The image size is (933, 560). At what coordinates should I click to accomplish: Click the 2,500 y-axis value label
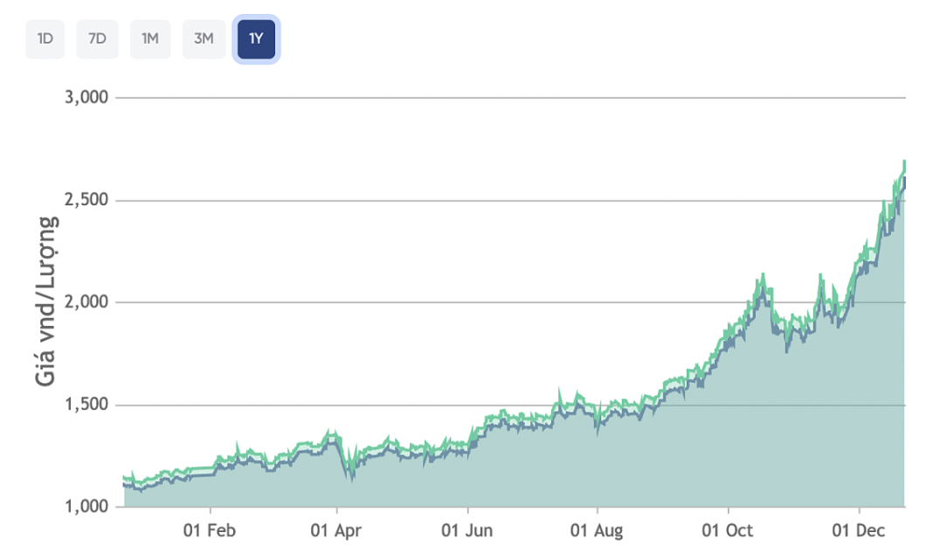[x=86, y=200]
